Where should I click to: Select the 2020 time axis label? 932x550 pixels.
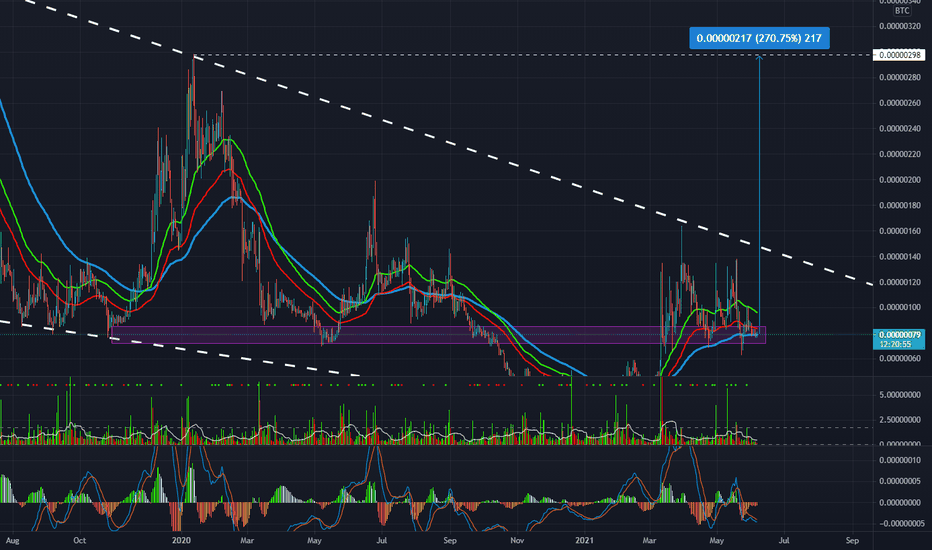pyautogui.click(x=181, y=540)
